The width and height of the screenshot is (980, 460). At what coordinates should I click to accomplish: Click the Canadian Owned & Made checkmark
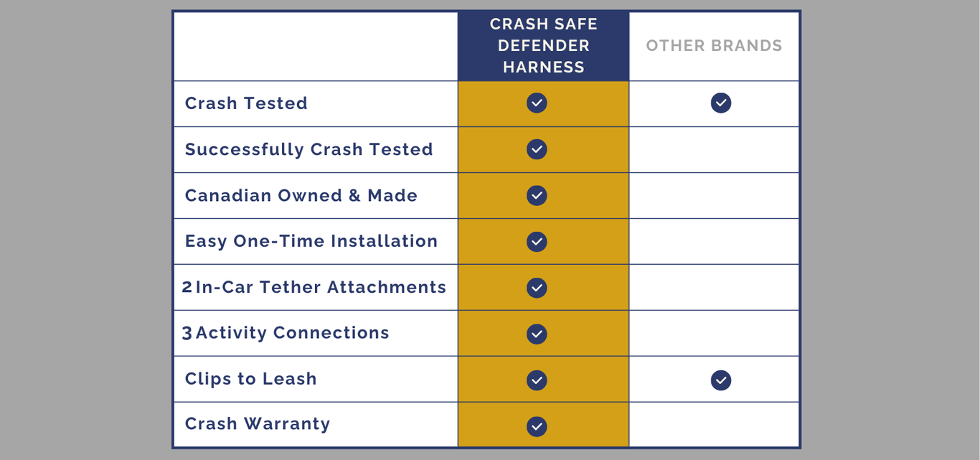pos(537,196)
